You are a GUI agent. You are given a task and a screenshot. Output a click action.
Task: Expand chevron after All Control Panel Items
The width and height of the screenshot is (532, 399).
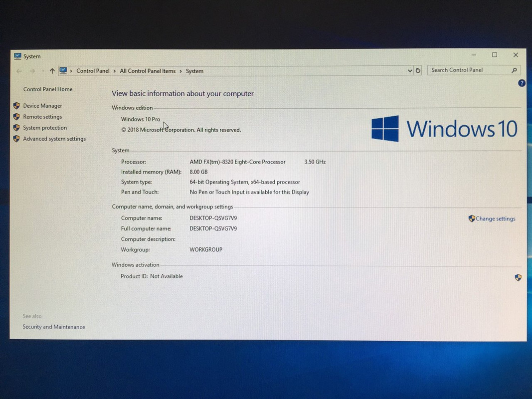pos(180,71)
